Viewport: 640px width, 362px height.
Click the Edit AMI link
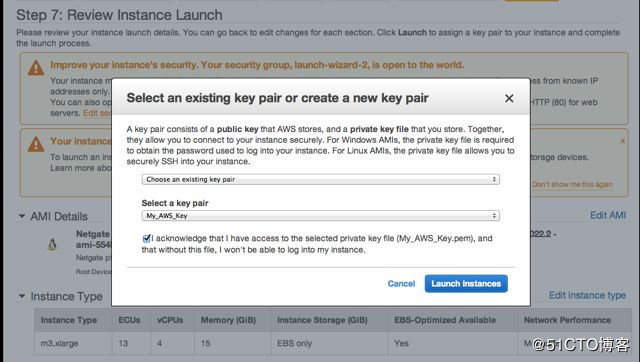click(x=608, y=215)
